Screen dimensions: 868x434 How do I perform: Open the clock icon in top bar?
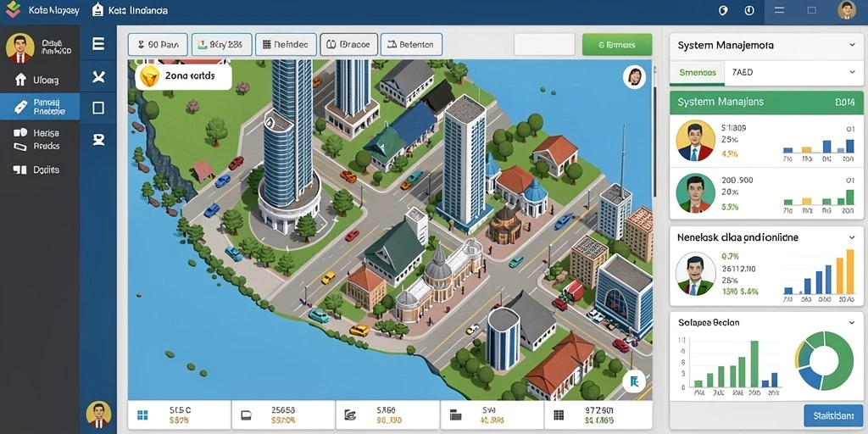pyautogui.click(x=749, y=10)
